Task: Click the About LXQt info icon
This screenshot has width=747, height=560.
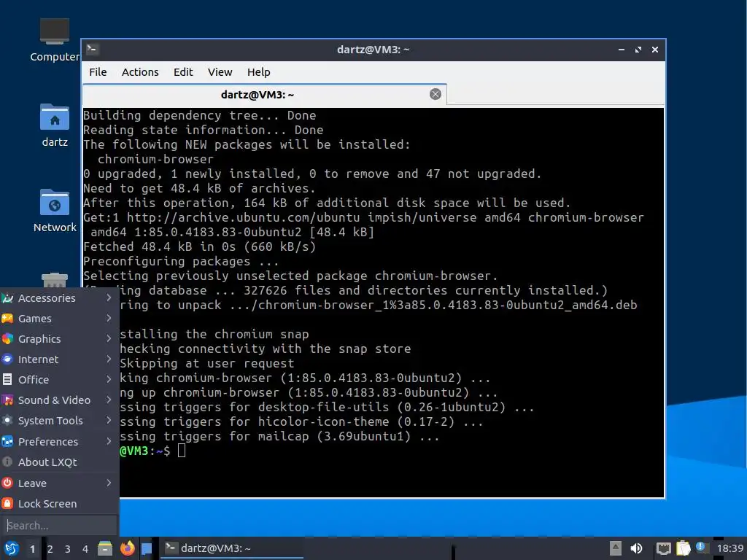Action: (x=7, y=462)
